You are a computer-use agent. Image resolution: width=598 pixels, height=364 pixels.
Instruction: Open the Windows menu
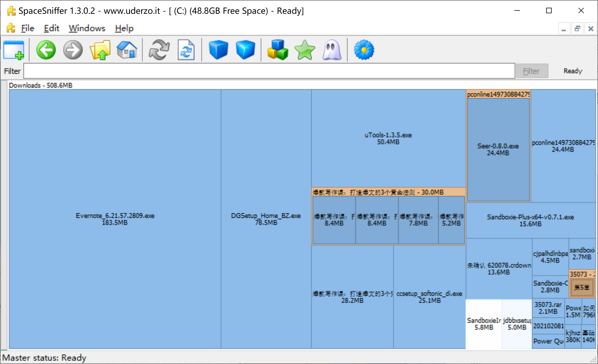pyautogui.click(x=87, y=28)
